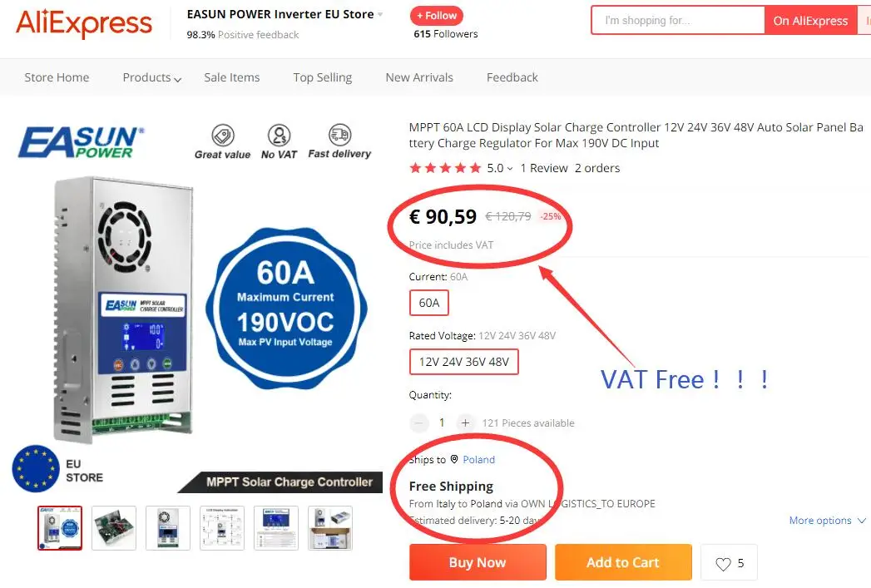
Task: Open the 5.0 rating breakdown chevron
Action: [x=510, y=168]
